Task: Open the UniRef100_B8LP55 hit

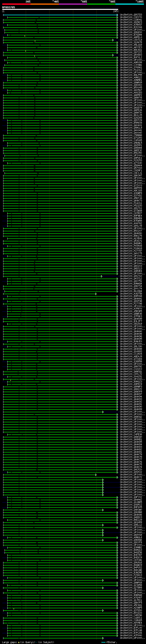Action: (x=131, y=75)
